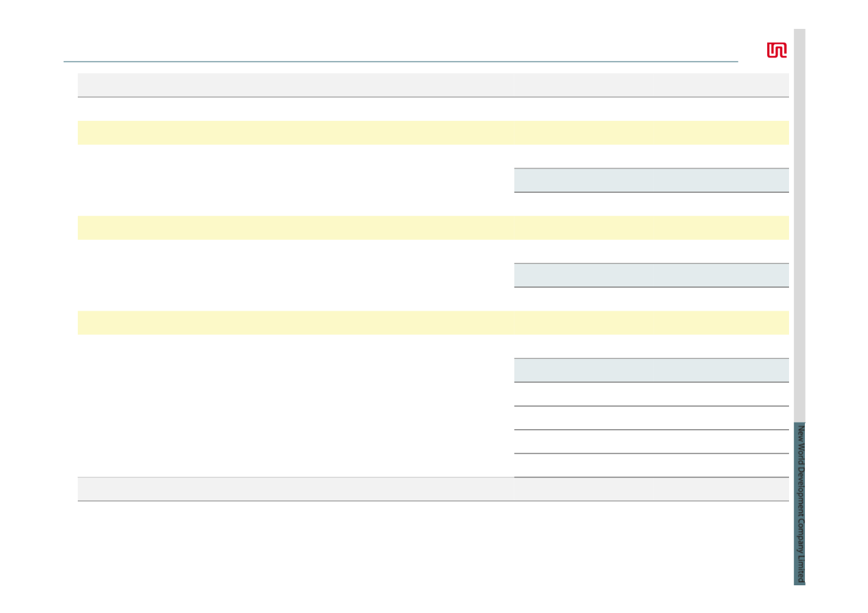The image size is (868, 613).
Task: Click the red New World logo
Action: tap(777, 51)
